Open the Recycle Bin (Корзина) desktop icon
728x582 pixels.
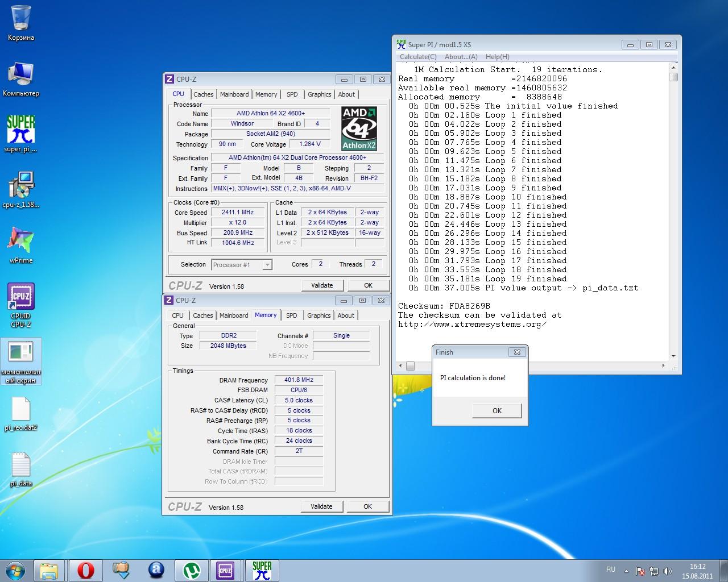click(x=21, y=23)
